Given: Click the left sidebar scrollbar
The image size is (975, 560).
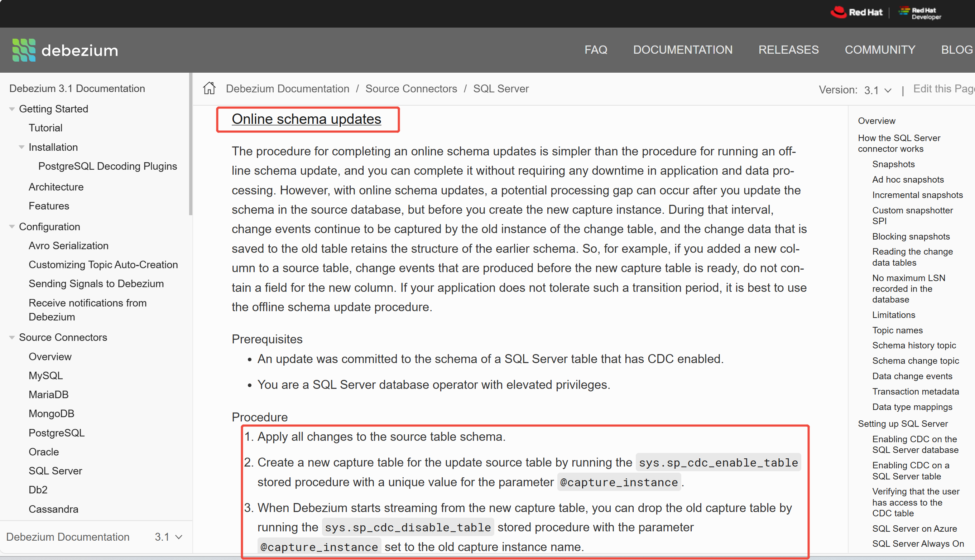Looking at the screenshot, I should tap(191, 144).
